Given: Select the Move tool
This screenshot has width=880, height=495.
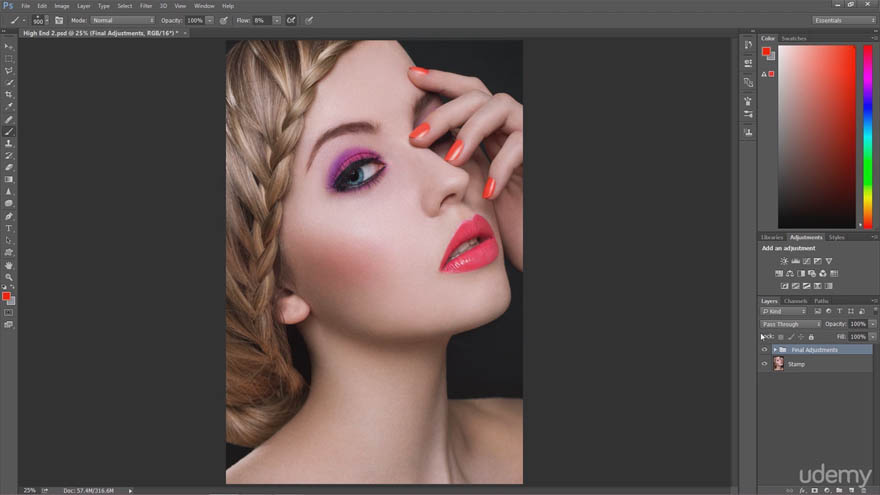Looking at the screenshot, I should (8, 47).
